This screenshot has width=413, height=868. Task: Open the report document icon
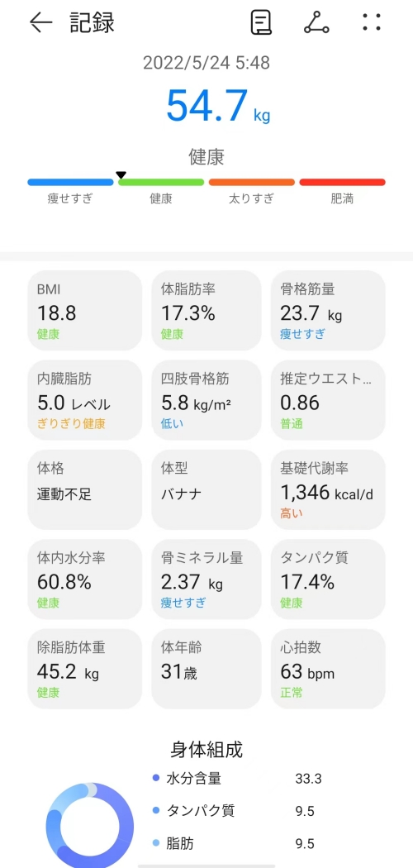coord(261,22)
